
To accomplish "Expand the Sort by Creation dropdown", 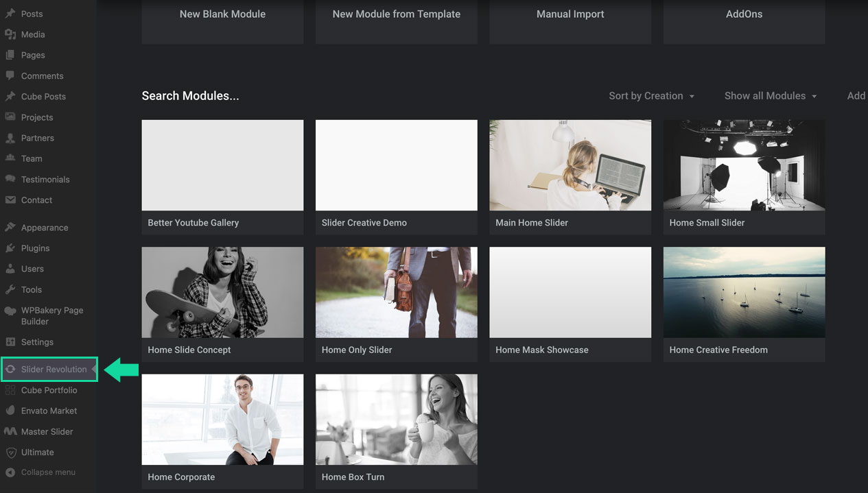I will 651,96.
